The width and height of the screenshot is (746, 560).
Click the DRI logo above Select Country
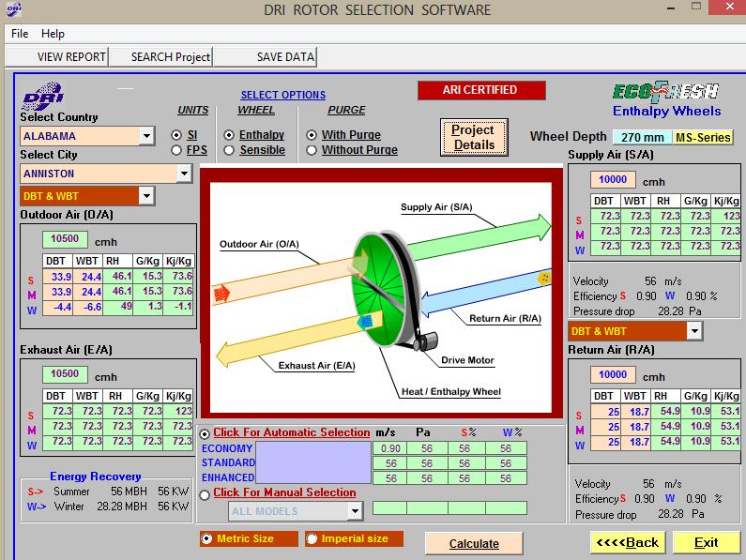[x=43, y=96]
